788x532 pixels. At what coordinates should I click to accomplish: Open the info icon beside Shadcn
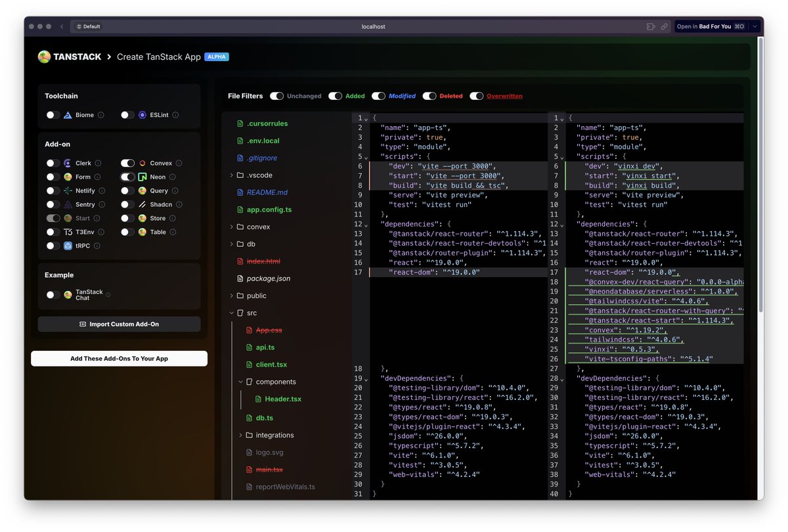coord(179,204)
